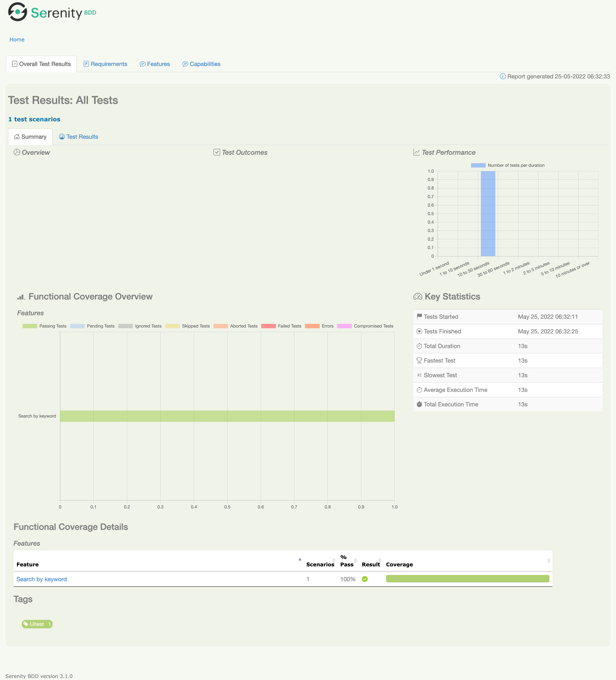Click the flag icon beside Tests Started
Image resolution: width=616 pixels, height=680 pixels.
click(x=419, y=316)
